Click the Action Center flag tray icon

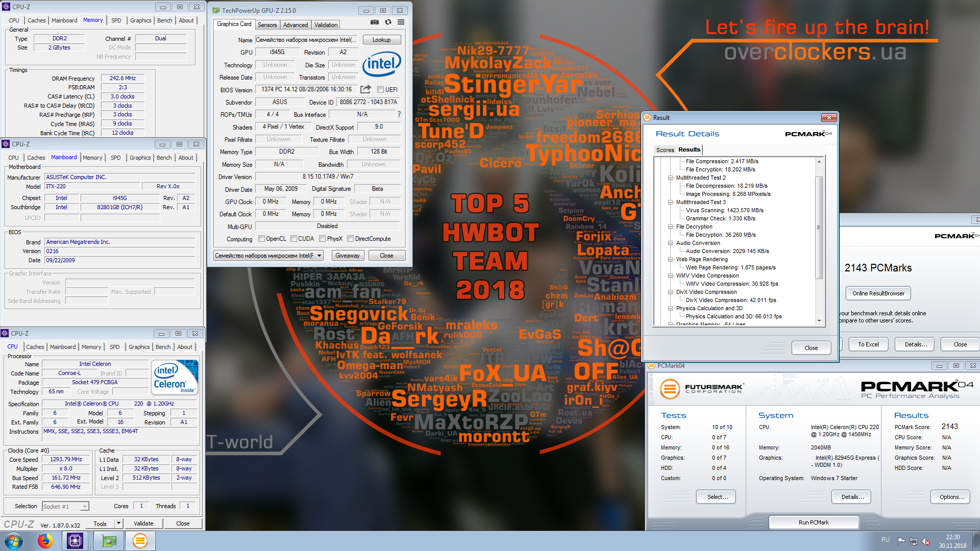click(901, 541)
